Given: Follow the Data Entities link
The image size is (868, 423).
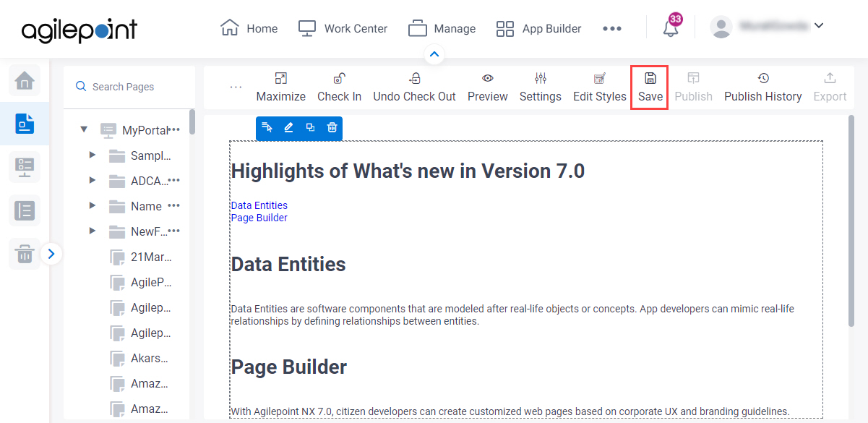Looking at the screenshot, I should (x=259, y=205).
